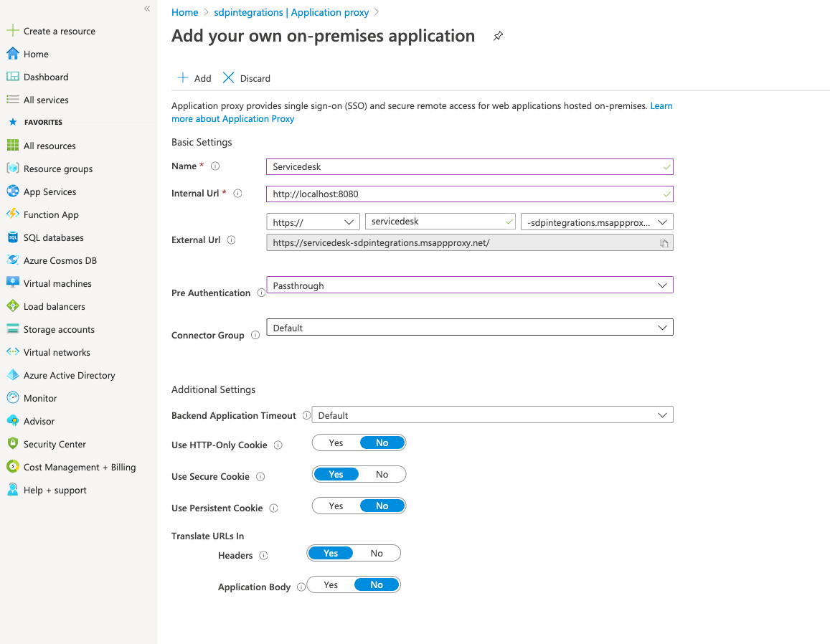Click the Add button in toolbar
The width and height of the screenshot is (830, 644).
tap(194, 78)
